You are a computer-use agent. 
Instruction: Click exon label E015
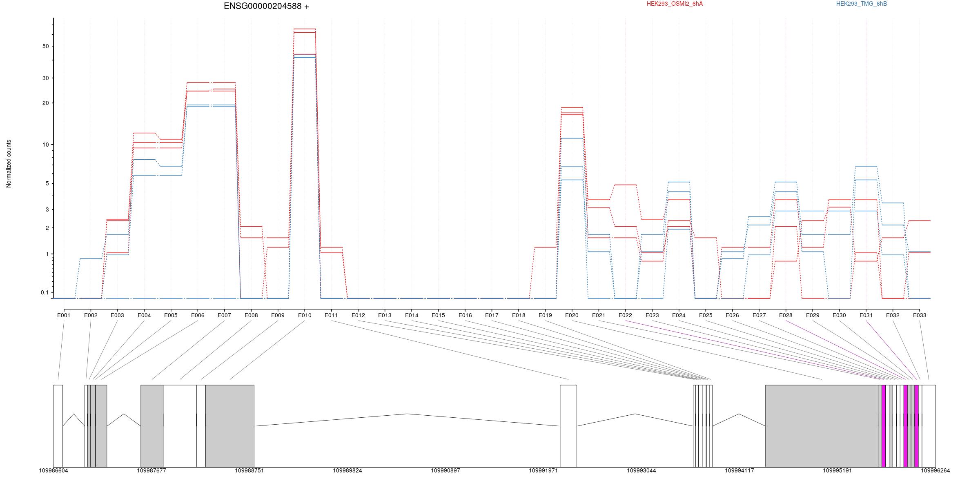[438, 315]
